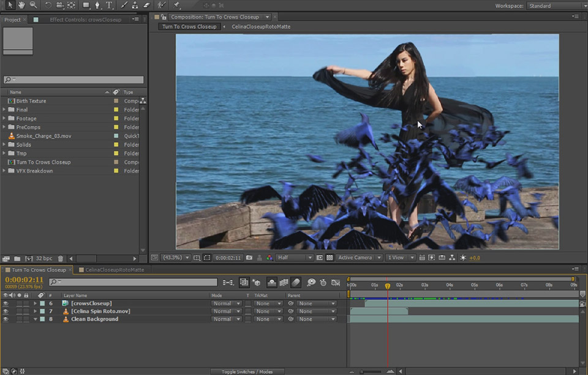This screenshot has height=375, width=588.
Task: Create new folder in Project panel
Action: point(17,259)
